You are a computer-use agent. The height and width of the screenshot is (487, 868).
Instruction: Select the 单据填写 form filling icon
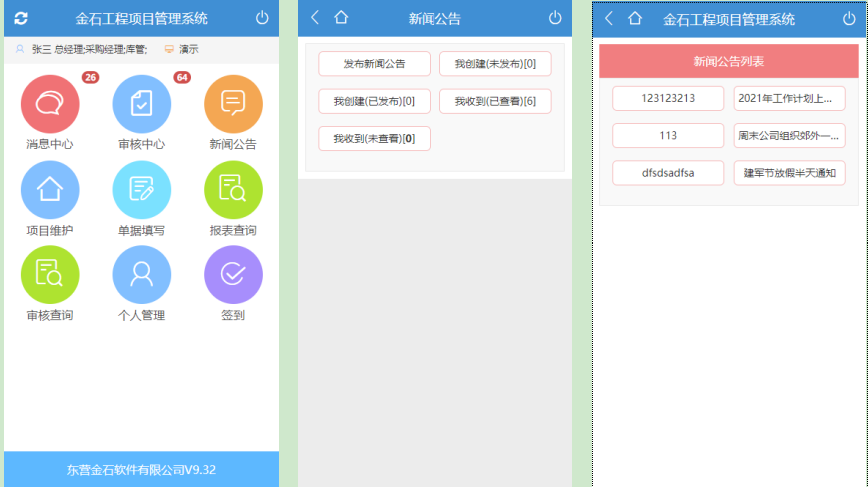141,190
